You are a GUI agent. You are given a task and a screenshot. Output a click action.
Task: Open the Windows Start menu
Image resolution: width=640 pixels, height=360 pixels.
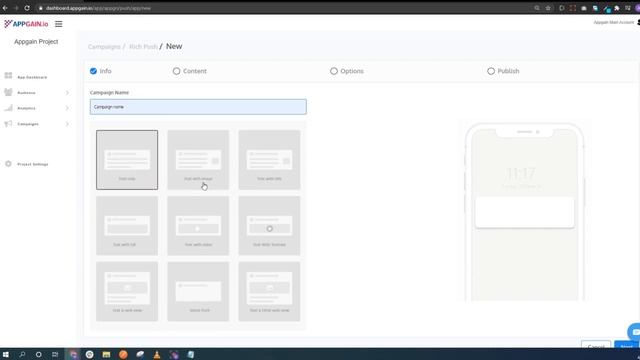[6, 354]
